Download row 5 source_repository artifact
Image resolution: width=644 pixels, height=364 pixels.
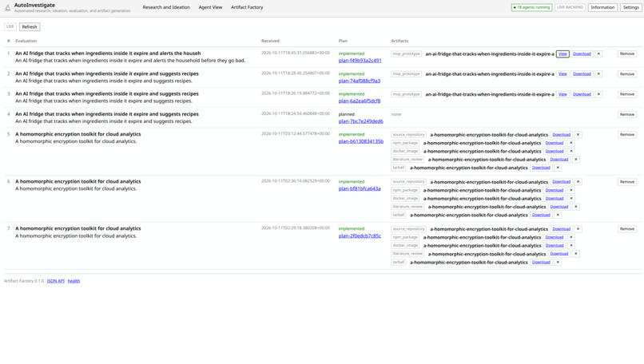(562, 135)
